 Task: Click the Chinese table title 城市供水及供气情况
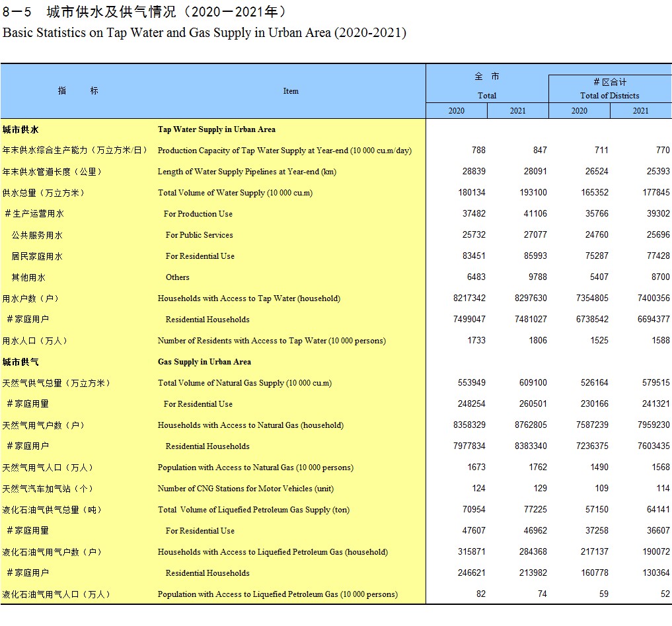click(x=112, y=12)
